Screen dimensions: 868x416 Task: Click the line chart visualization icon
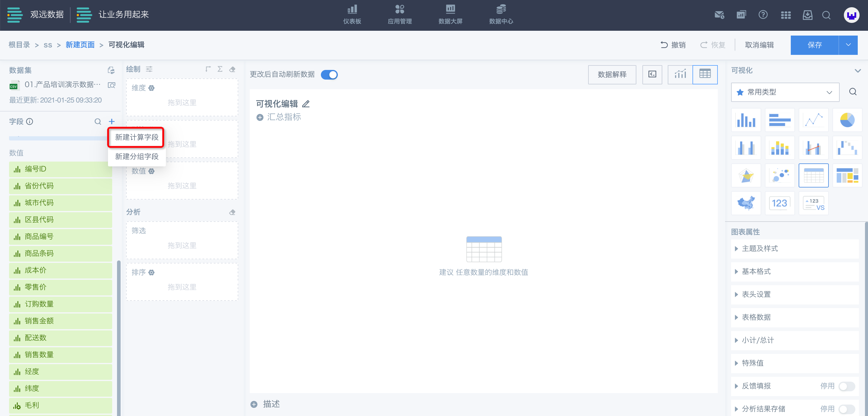click(813, 120)
